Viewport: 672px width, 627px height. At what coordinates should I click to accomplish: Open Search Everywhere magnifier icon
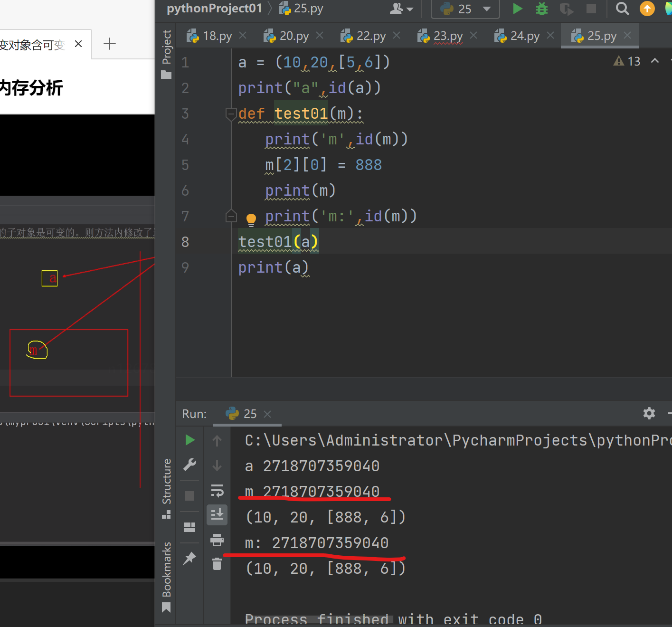(622, 9)
